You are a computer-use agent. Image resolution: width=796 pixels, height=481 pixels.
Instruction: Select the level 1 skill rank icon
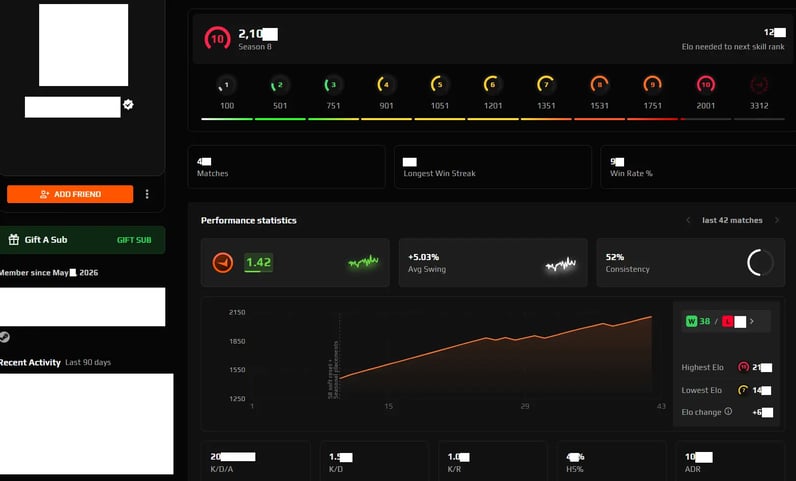pyautogui.click(x=224, y=85)
